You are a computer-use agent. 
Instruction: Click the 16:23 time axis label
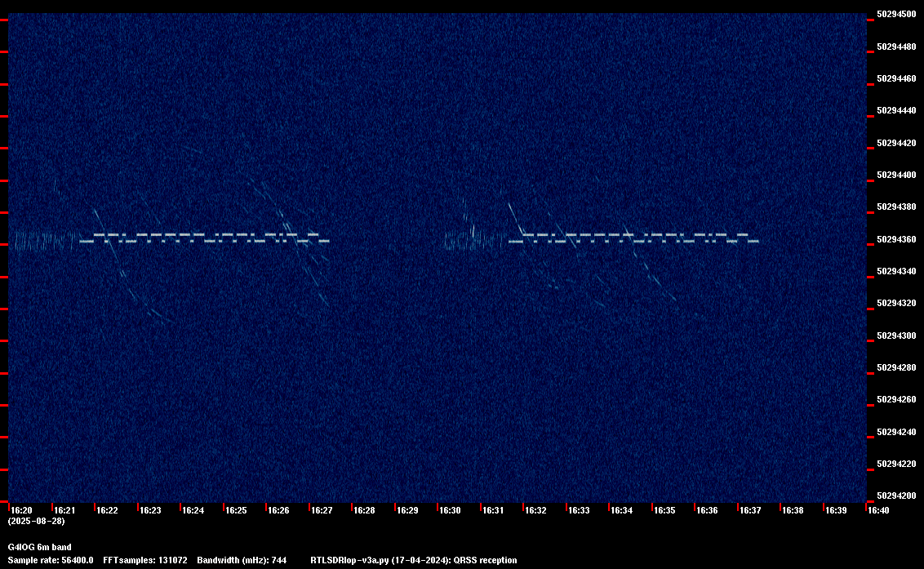pos(150,510)
